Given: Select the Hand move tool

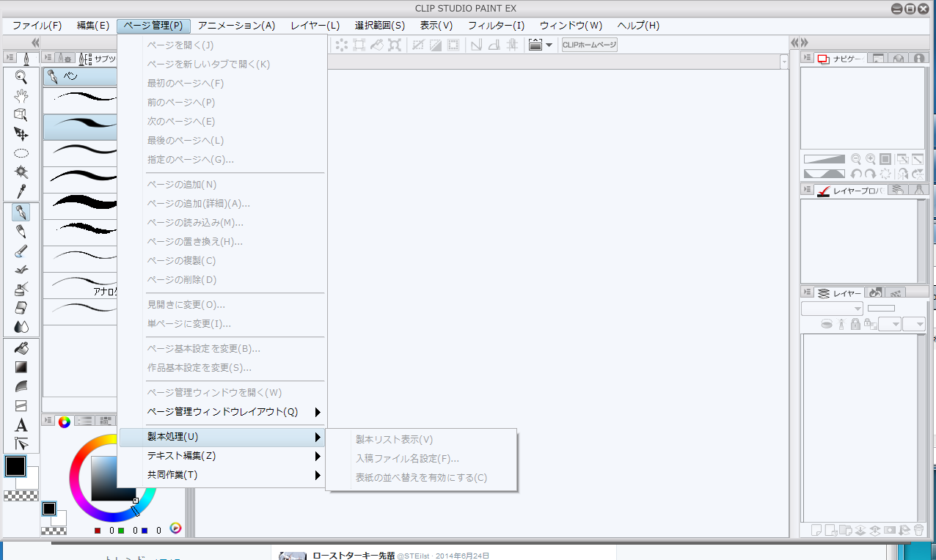Looking at the screenshot, I should coord(21,95).
